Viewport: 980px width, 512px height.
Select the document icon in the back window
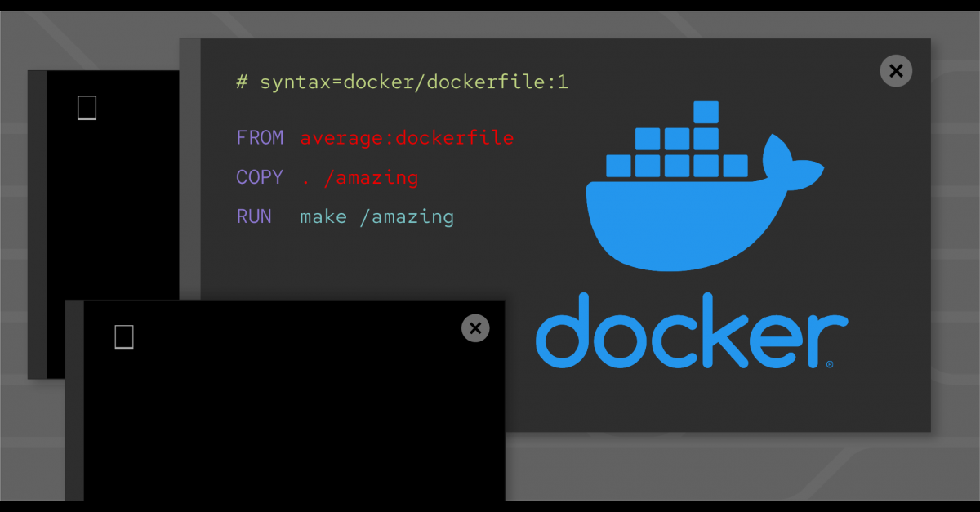point(86,107)
